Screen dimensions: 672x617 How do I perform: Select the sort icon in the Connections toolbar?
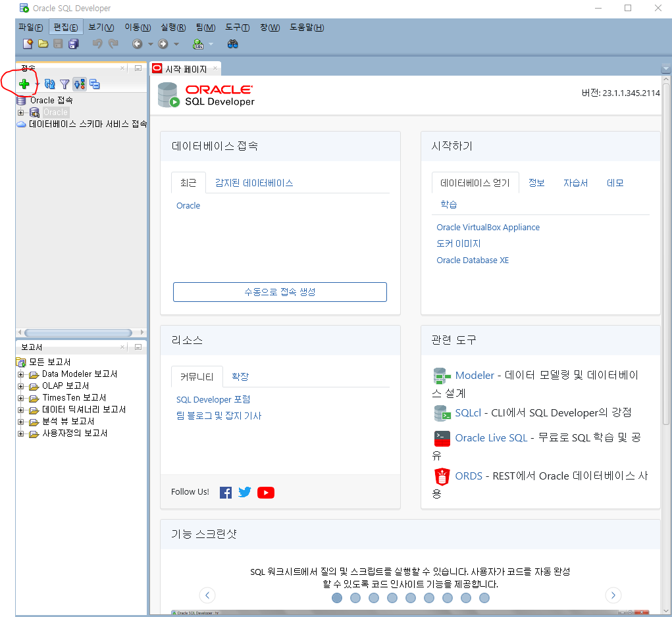click(x=78, y=84)
